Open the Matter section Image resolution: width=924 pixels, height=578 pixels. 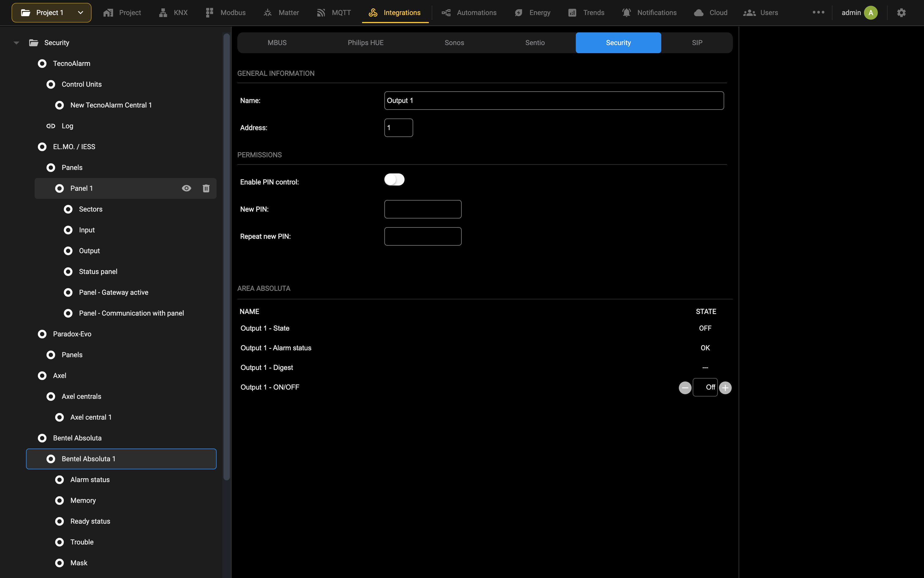point(281,13)
